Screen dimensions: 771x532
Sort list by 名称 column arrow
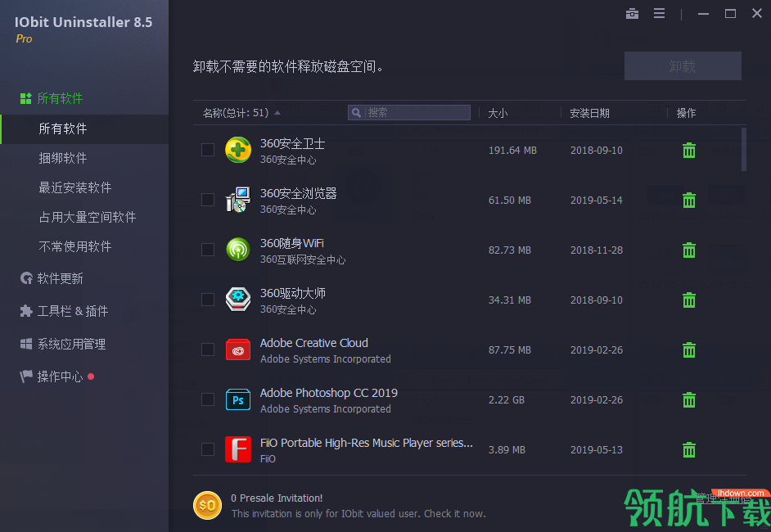click(277, 113)
